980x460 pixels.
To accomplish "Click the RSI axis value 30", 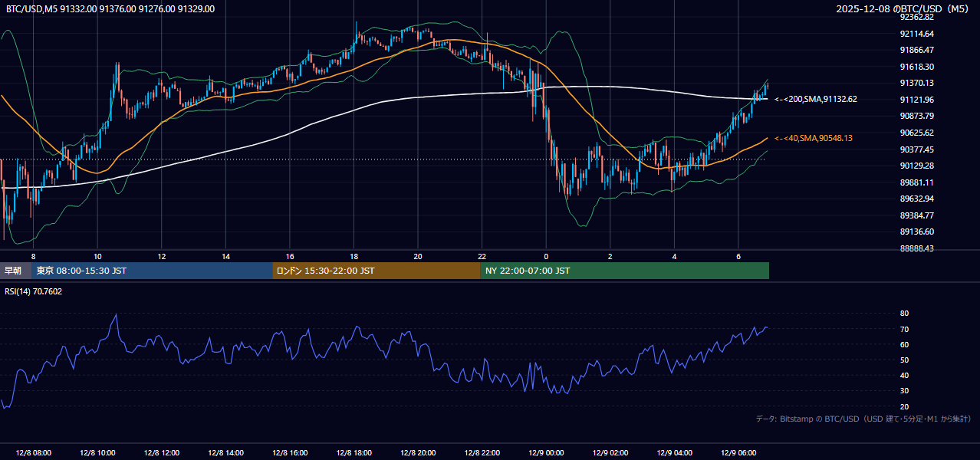I will click(x=904, y=391).
